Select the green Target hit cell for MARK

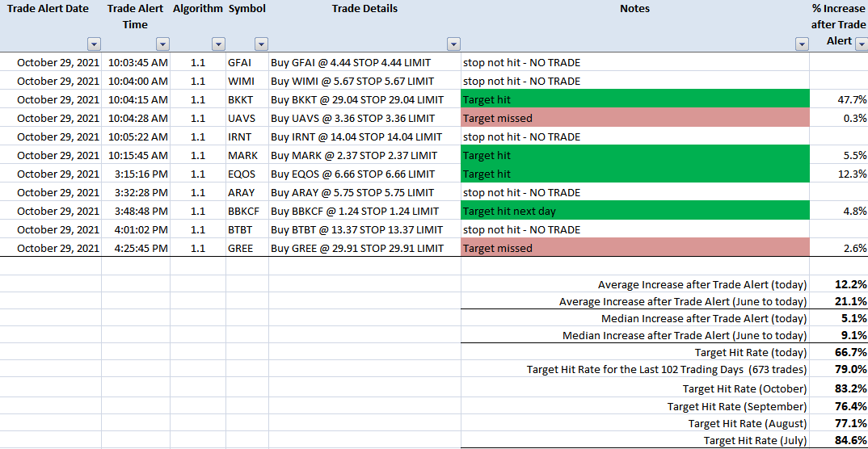[x=635, y=155]
